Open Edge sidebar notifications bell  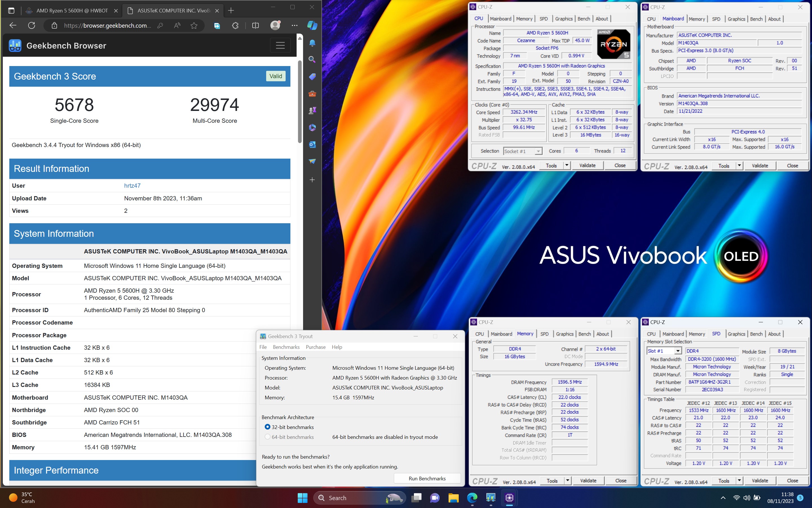(312, 43)
